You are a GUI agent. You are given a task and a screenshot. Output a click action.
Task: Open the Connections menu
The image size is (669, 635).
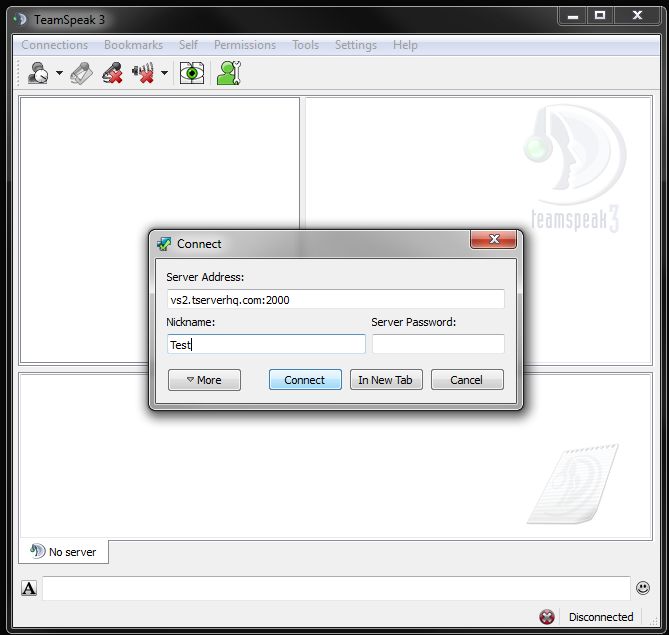pyautogui.click(x=55, y=45)
